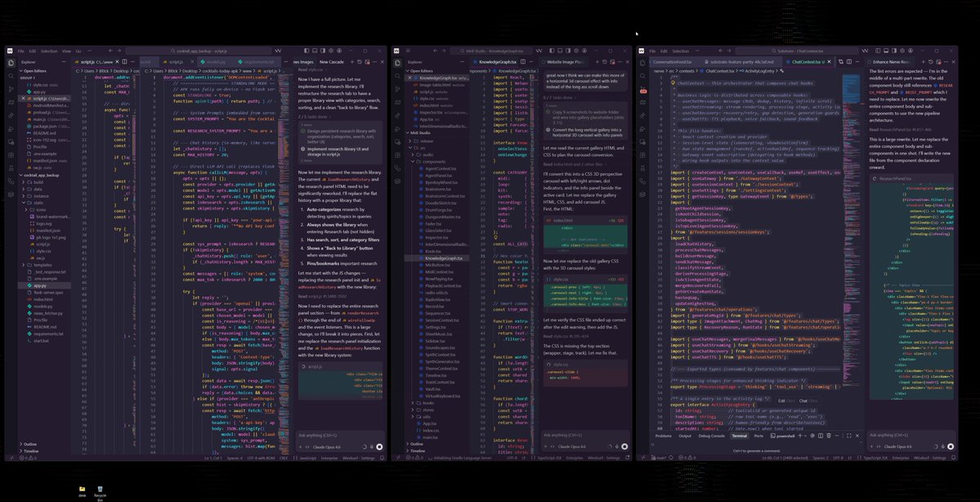Open desk folder on the desktop

coord(82,491)
